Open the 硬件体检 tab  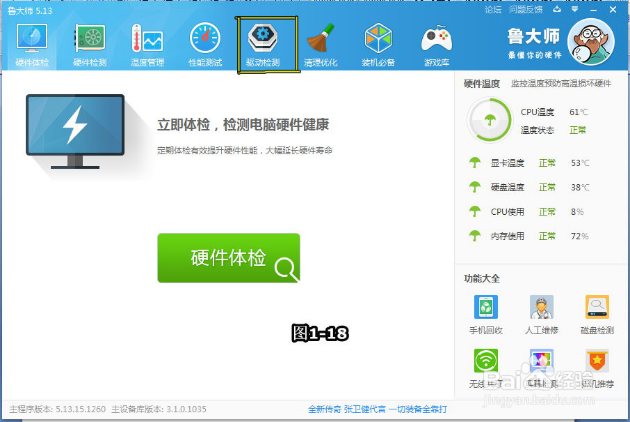click(x=32, y=45)
